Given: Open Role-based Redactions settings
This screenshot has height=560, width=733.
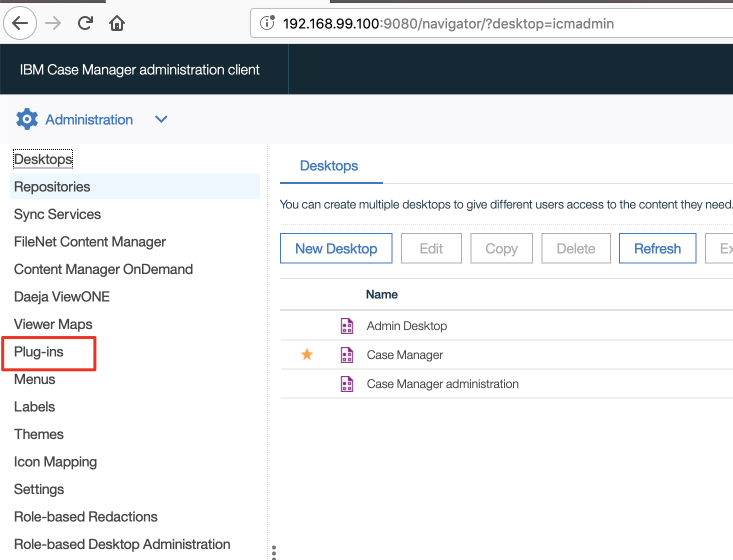Looking at the screenshot, I should (85, 516).
